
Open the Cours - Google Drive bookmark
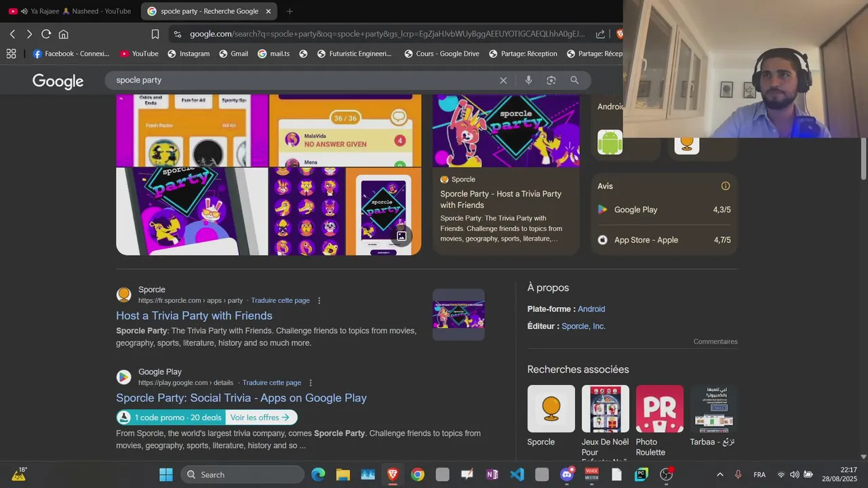tap(441, 54)
